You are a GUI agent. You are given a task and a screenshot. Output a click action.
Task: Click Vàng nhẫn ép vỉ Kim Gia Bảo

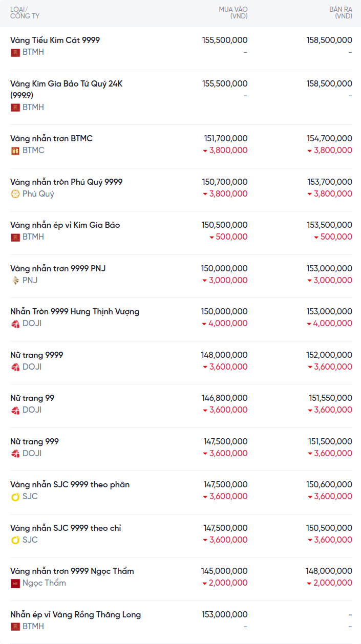tap(65, 225)
